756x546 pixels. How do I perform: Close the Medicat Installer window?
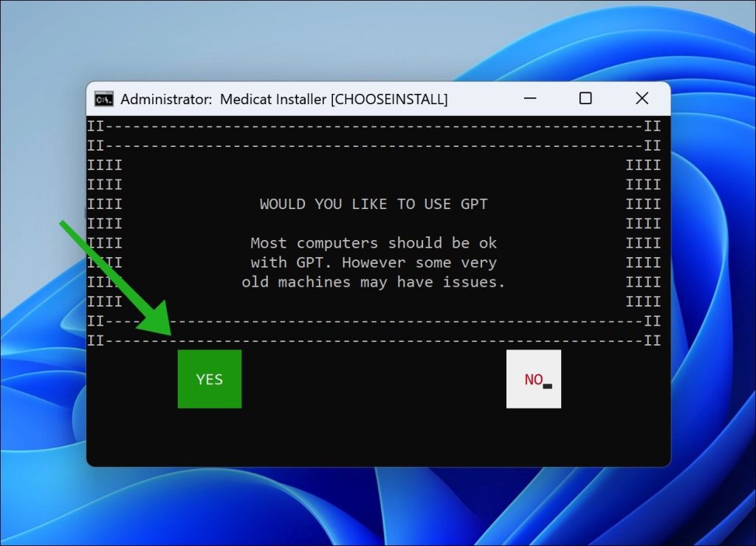[642, 98]
